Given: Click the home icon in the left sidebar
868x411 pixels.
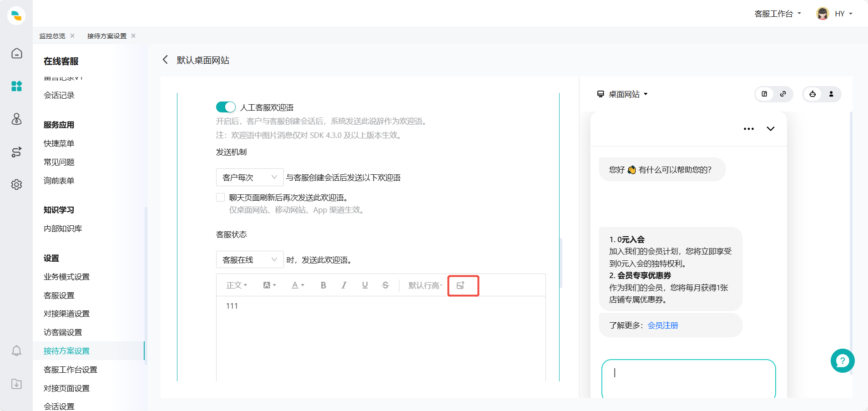Looking at the screenshot, I should (x=16, y=53).
